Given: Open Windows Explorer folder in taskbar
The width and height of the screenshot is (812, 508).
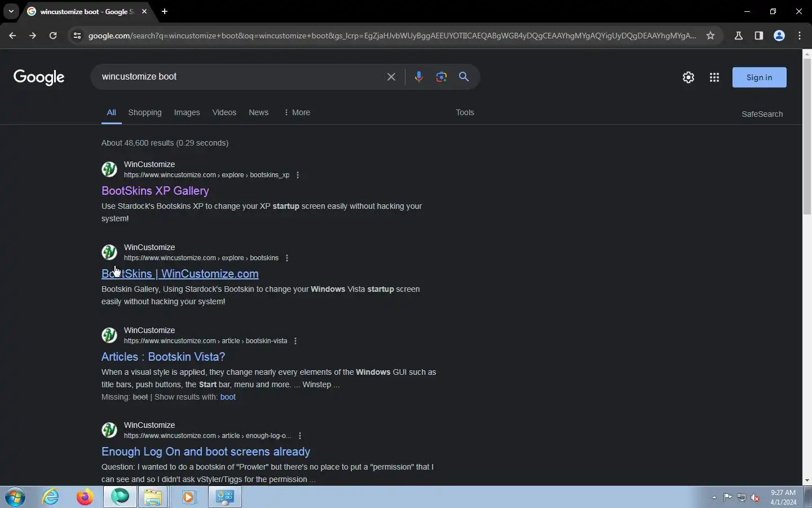Looking at the screenshot, I should click(x=153, y=497).
